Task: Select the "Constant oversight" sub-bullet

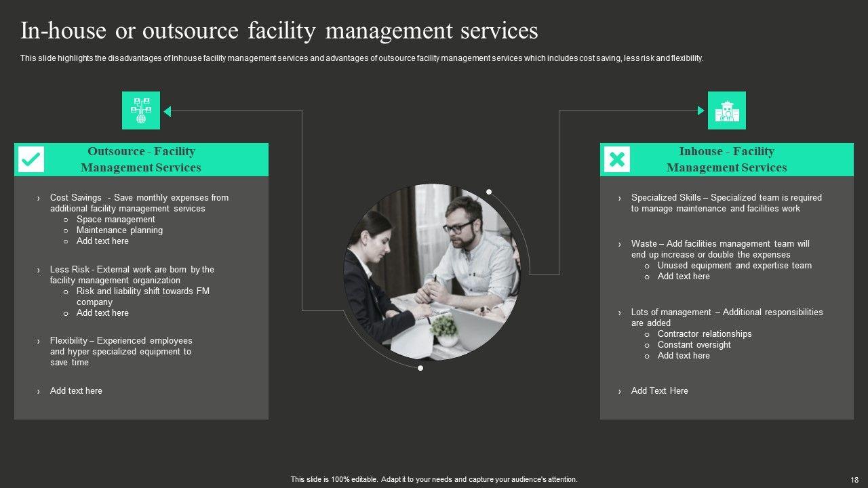Action: pyautogui.click(x=694, y=345)
